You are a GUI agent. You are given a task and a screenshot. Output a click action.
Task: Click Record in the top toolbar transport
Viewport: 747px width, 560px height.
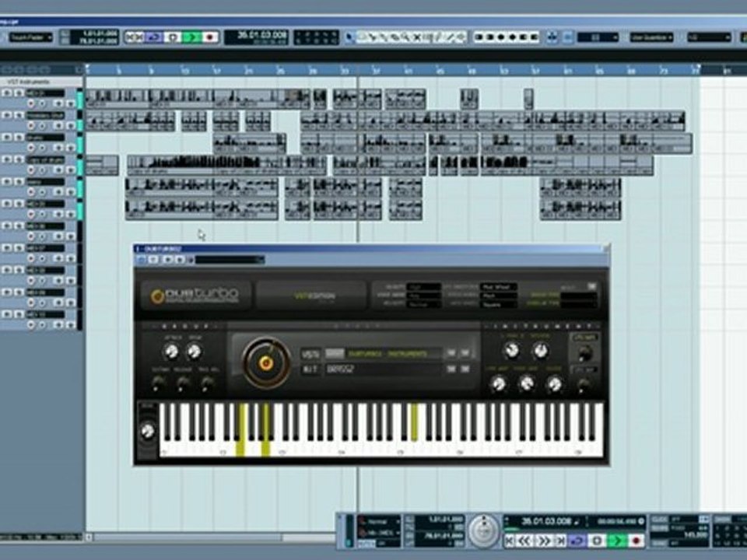click(x=209, y=37)
